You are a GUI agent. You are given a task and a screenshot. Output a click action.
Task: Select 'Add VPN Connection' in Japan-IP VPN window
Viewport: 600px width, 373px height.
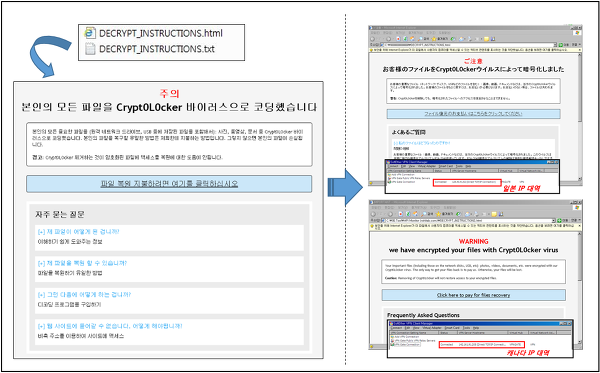[x=401, y=175]
